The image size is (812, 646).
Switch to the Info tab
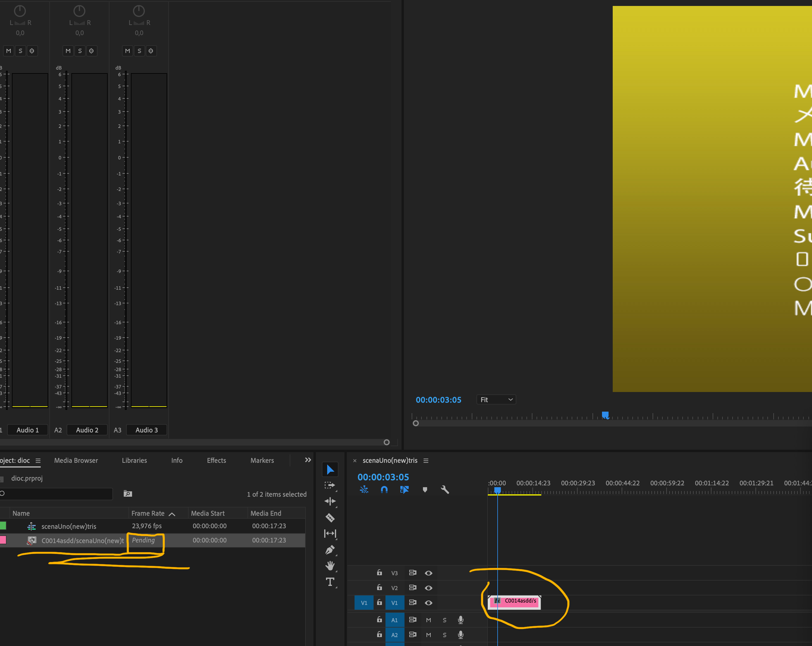pos(177,460)
